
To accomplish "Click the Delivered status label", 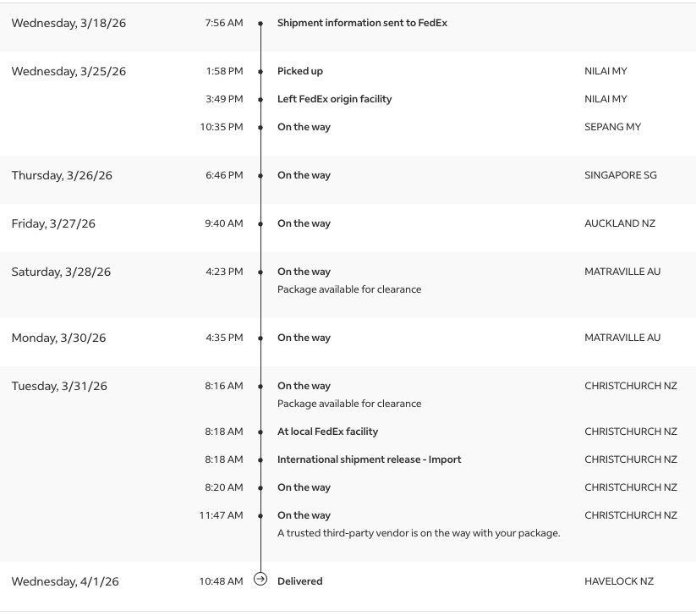I will coord(299,581).
